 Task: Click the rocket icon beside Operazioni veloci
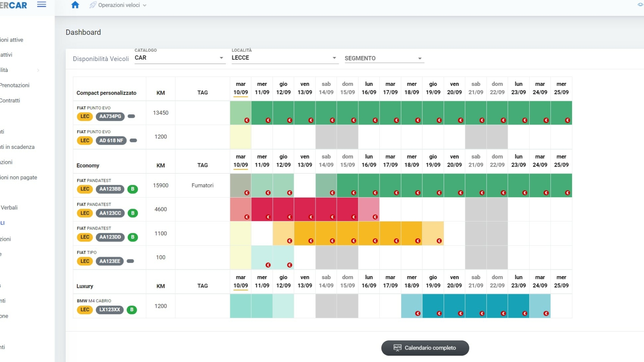coord(92,5)
